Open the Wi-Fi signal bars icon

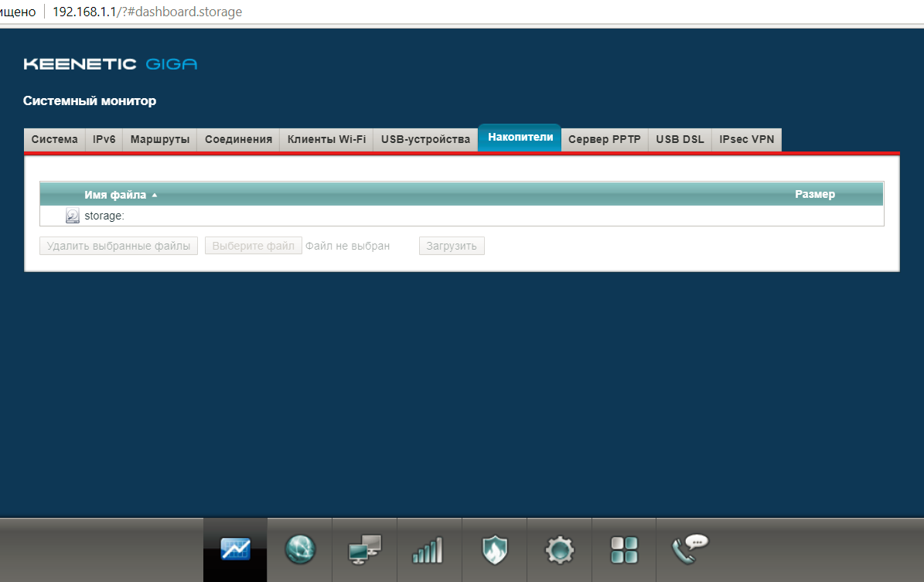[429, 550]
